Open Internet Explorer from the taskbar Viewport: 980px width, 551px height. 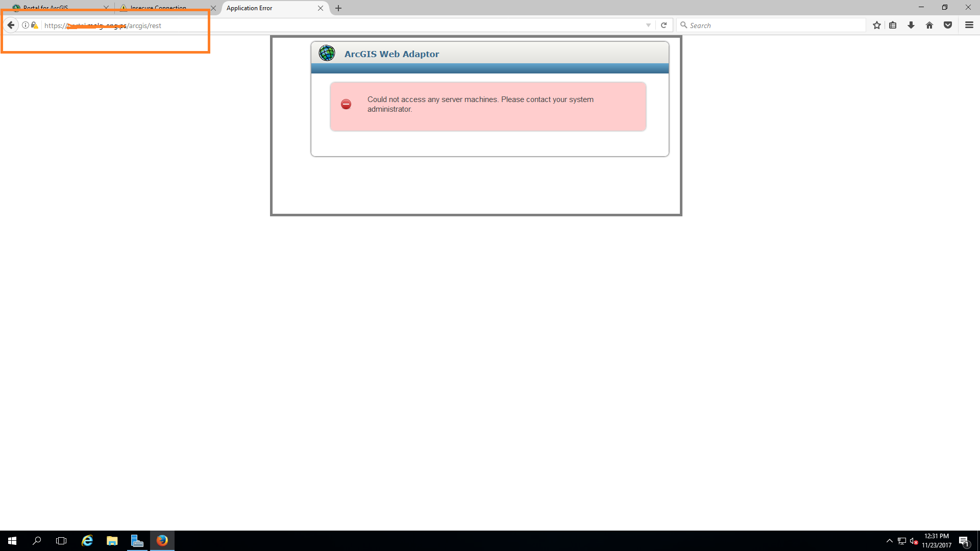[x=87, y=541]
